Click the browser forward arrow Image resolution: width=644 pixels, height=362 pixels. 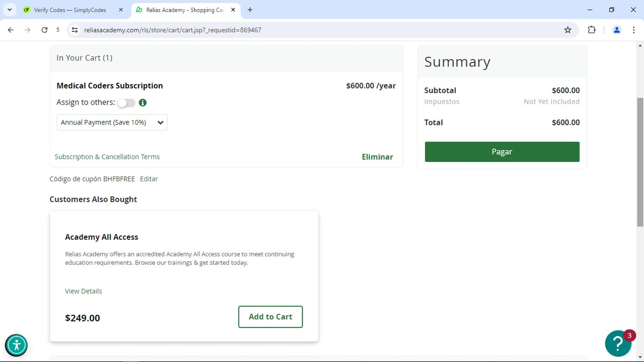coord(27,30)
